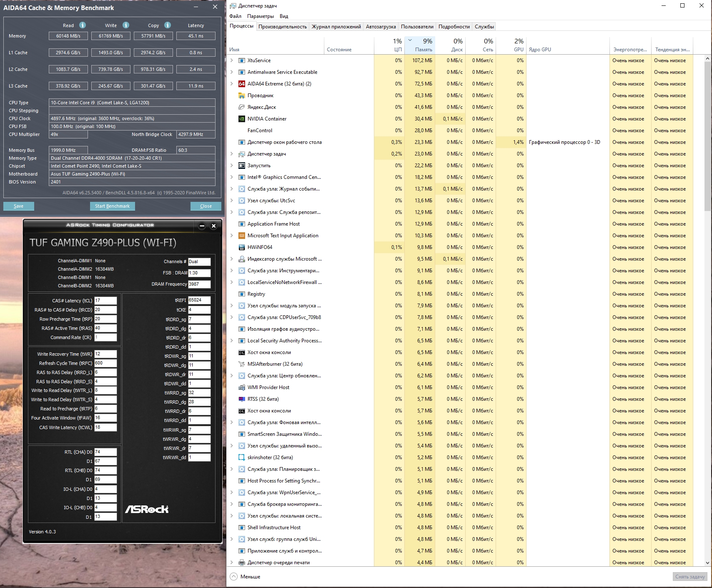This screenshot has width=712, height=588.
Task: Select the HWiNFO64 process icon
Action: tap(241, 247)
